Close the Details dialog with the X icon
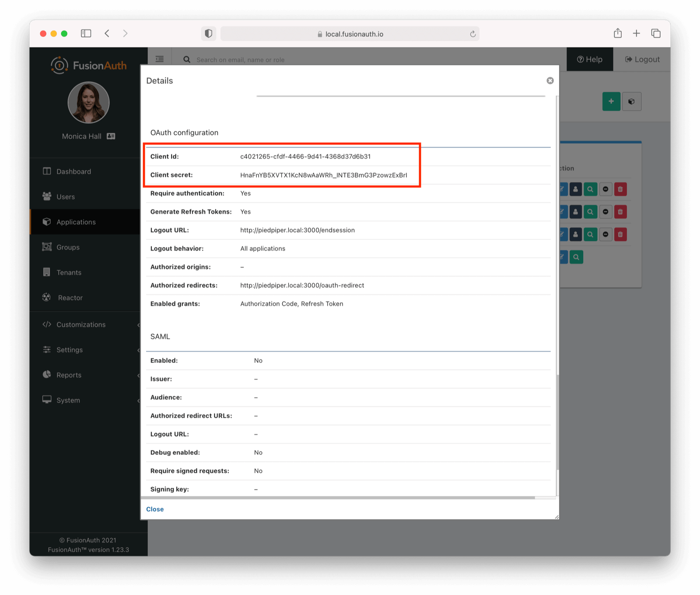This screenshot has height=595, width=700. [x=550, y=81]
